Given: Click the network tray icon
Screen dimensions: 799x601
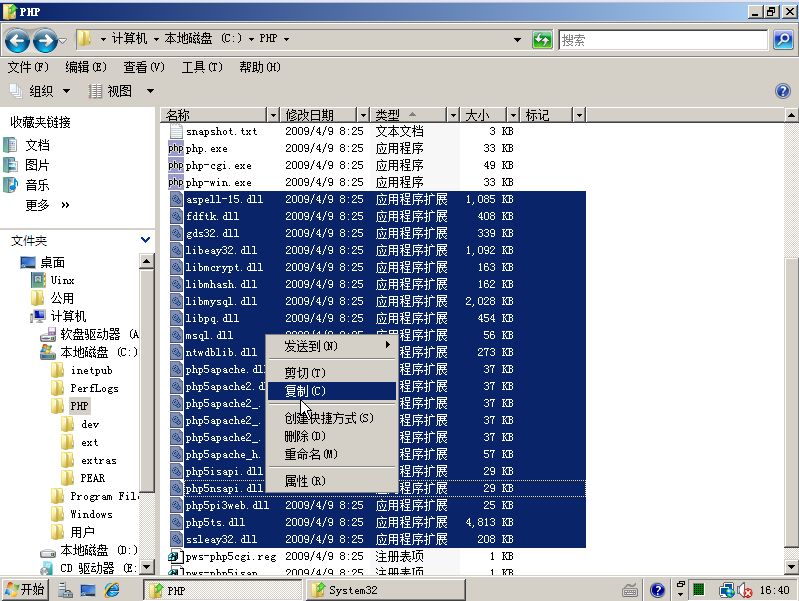Looking at the screenshot, I should (726, 590).
